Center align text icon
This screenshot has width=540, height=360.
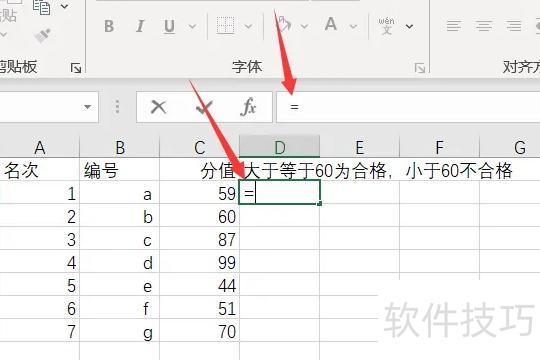[484, 26]
